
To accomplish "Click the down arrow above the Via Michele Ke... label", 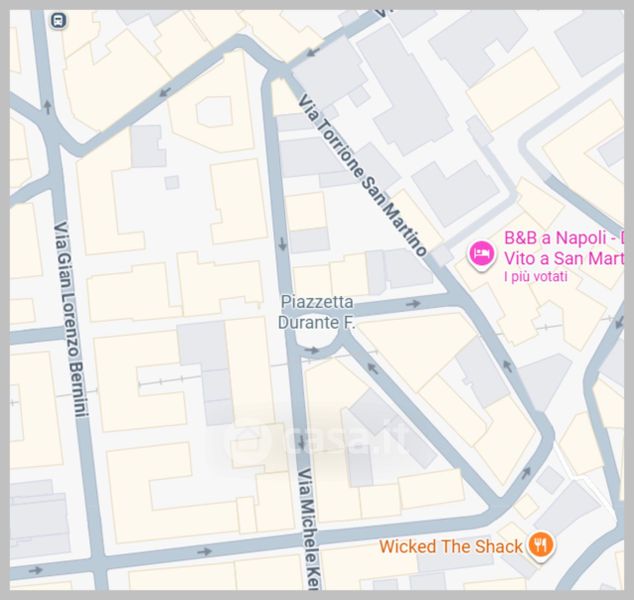I will (x=301, y=443).
